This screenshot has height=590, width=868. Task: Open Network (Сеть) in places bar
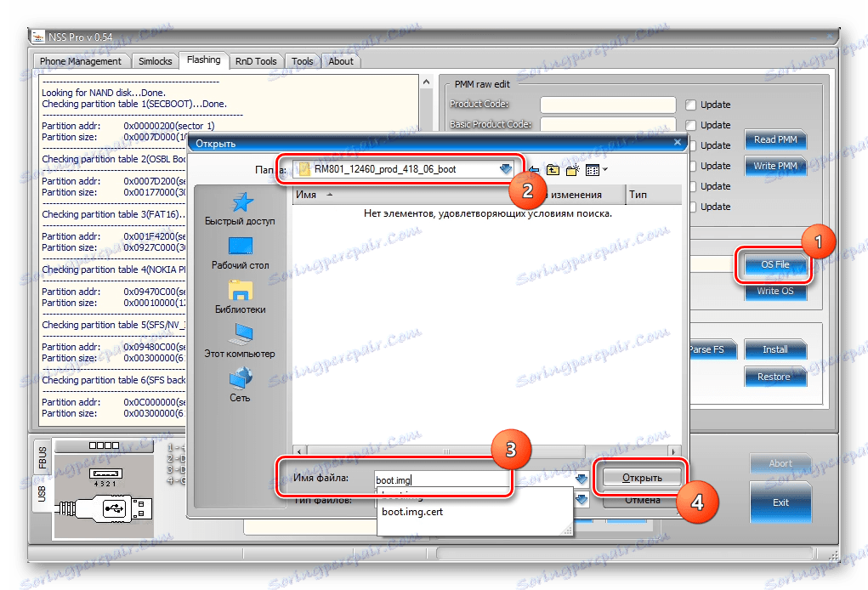241,386
